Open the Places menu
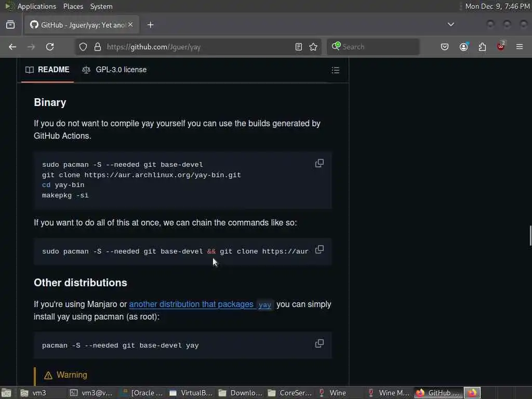The height and width of the screenshot is (399, 532). (x=73, y=6)
